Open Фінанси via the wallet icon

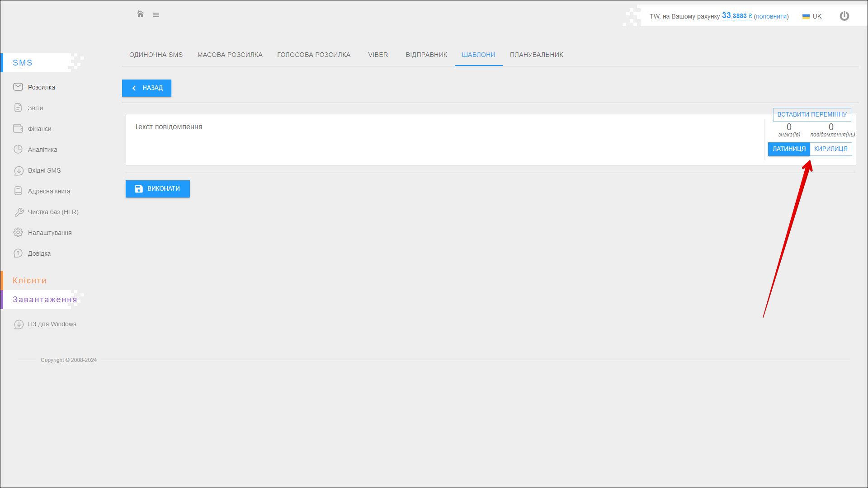point(18,128)
